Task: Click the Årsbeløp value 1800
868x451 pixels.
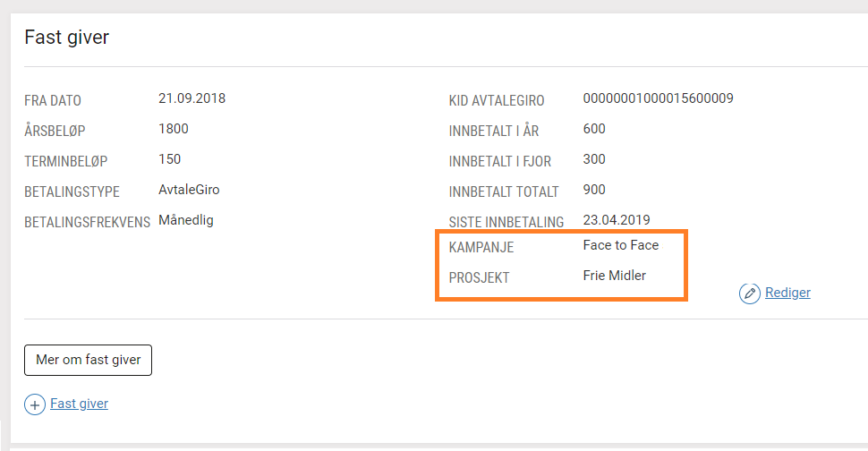Action: tap(174, 129)
